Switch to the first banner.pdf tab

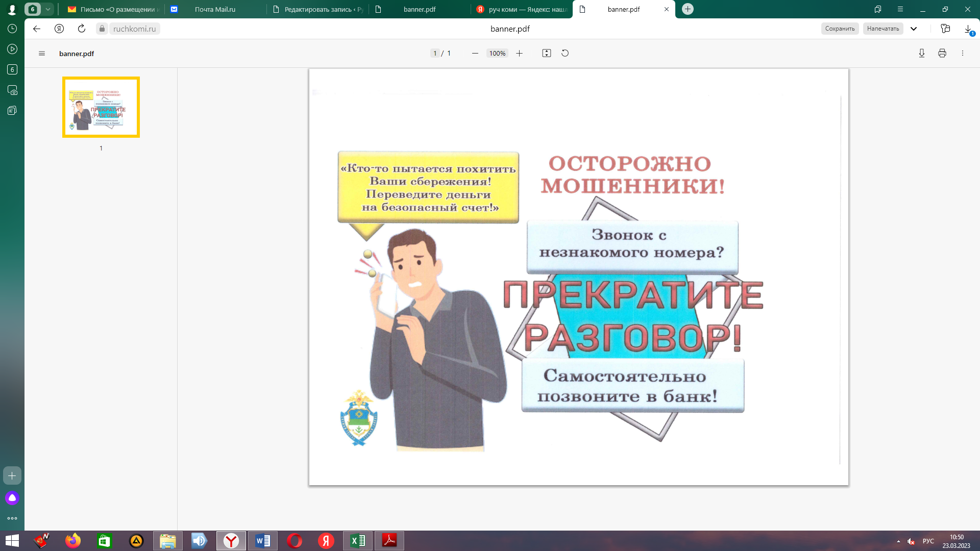[x=420, y=9]
